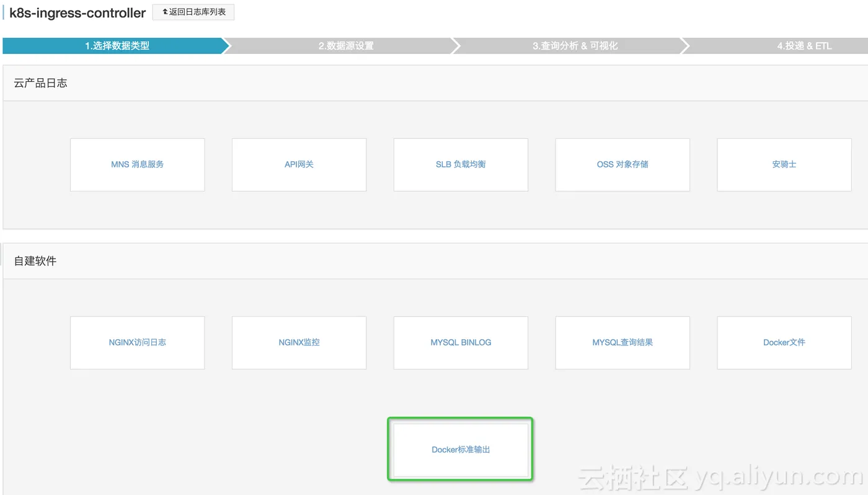Choose the OSS 对象存储 card
Viewport: 868px width, 495px height.
tap(622, 164)
